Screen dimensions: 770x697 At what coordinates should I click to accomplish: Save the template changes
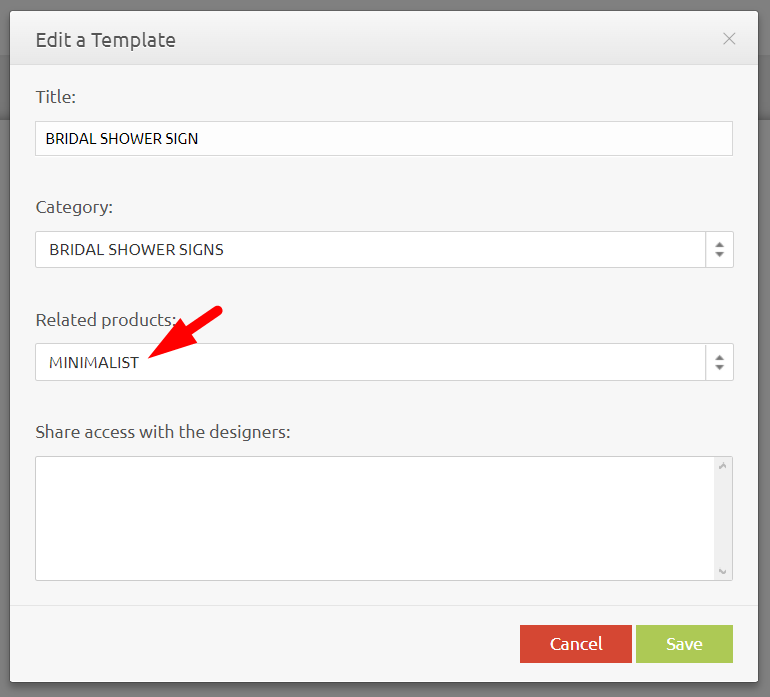point(684,644)
